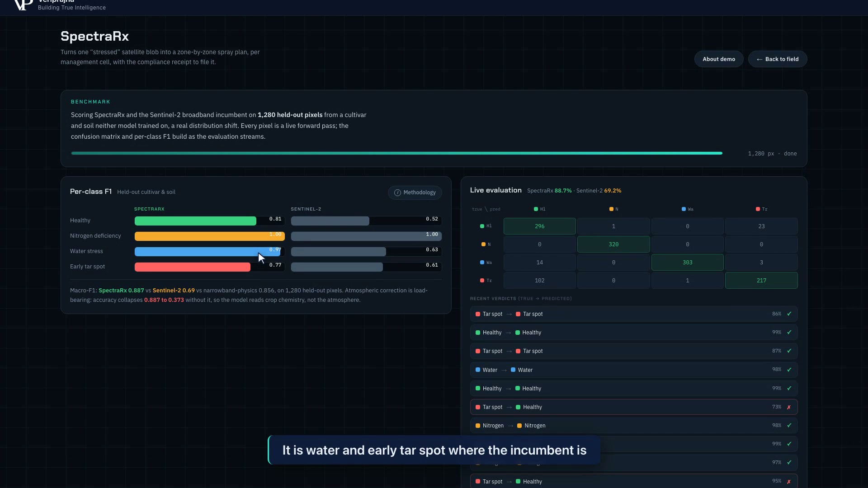This screenshot has height=488, width=868.
Task: Select confusion matrix cell showing 303
Action: (688, 263)
